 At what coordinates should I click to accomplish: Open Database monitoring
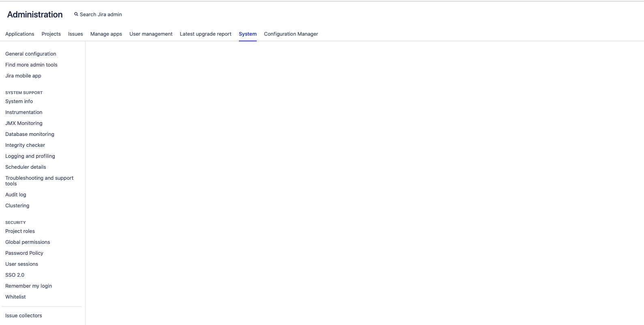(x=30, y=134)
